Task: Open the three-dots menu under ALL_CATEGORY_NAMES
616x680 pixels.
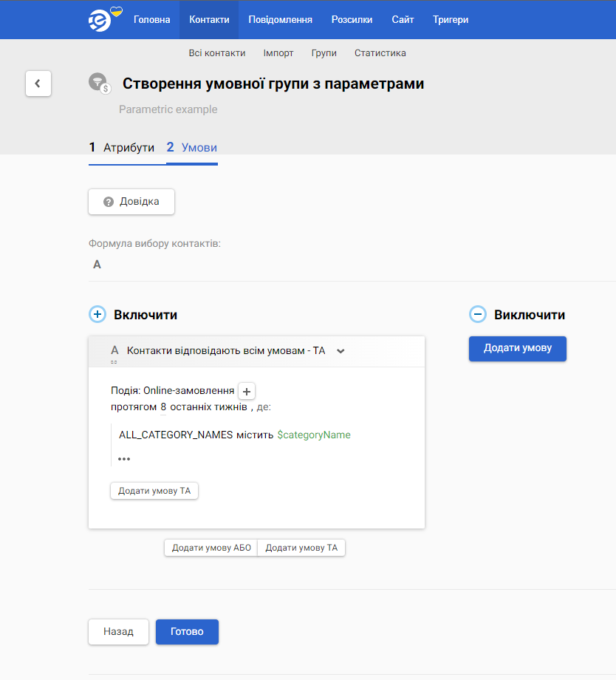Action: (124, 459)
